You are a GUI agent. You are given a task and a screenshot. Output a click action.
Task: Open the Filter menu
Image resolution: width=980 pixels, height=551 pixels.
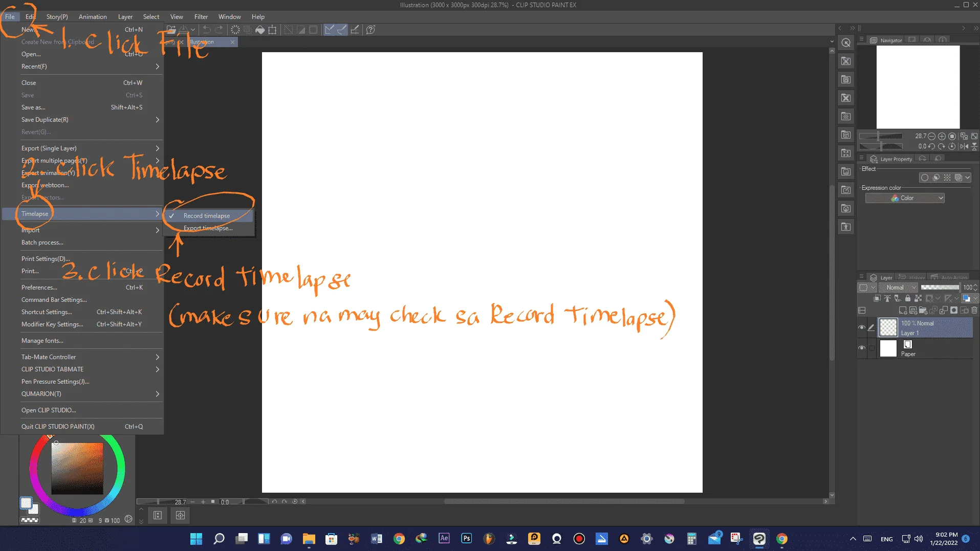(x=201, y=17)
